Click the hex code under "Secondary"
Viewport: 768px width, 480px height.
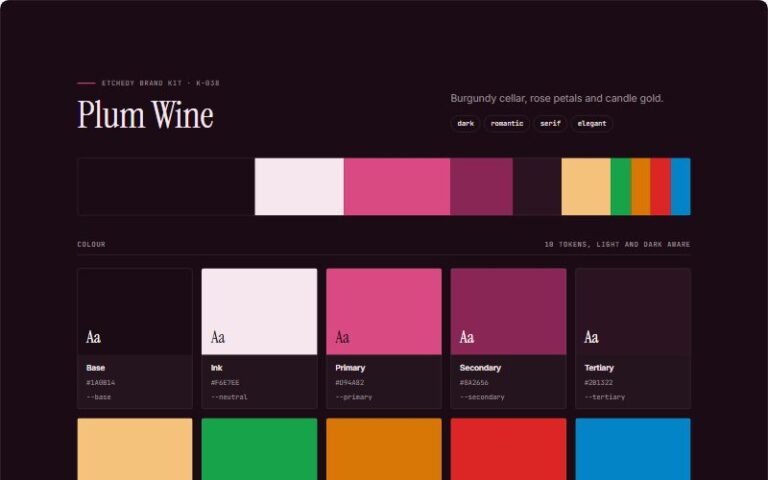point(474,383)
